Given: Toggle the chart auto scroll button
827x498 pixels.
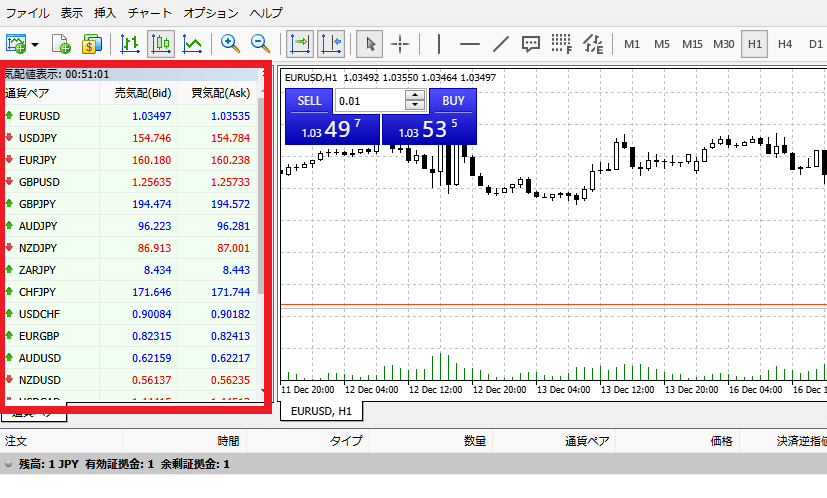Looking at the screenshot, I should point(299,44).
